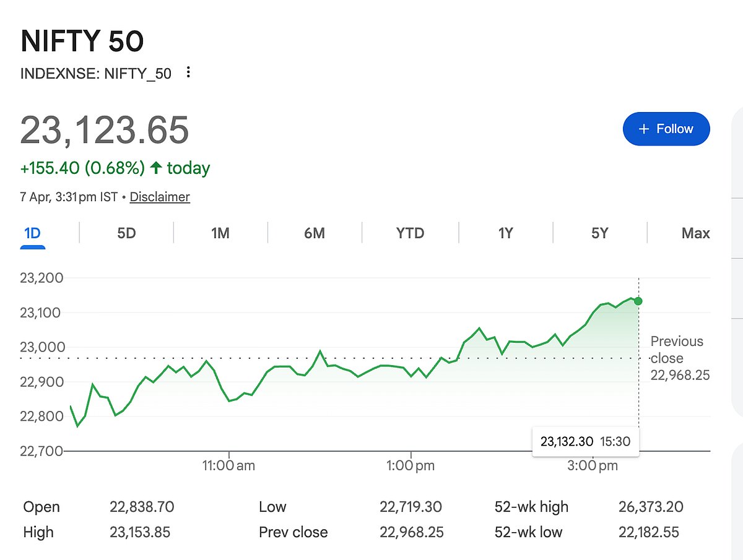The height and width of the screenshot is (560, 743).
Task: Select the Max time range tab
Action: (695, 233)
